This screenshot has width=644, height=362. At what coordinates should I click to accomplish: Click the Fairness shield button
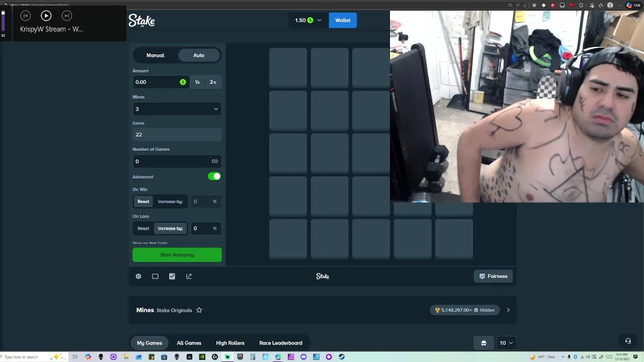click(x=493, y=276)
